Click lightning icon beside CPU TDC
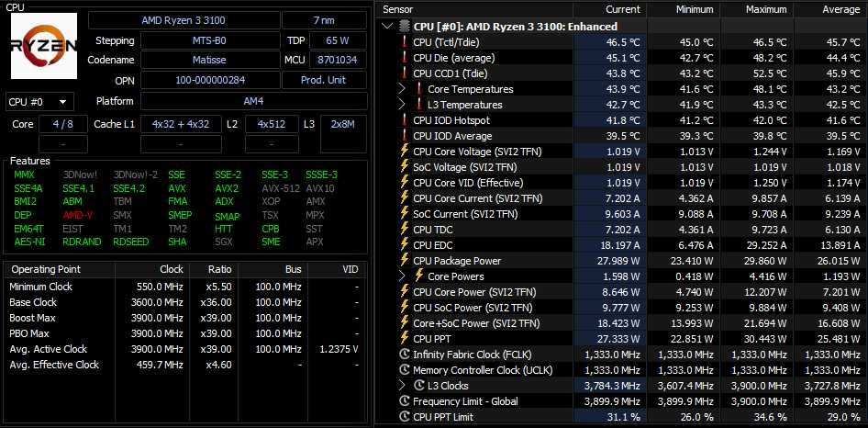868x428 pixels. 404,229
